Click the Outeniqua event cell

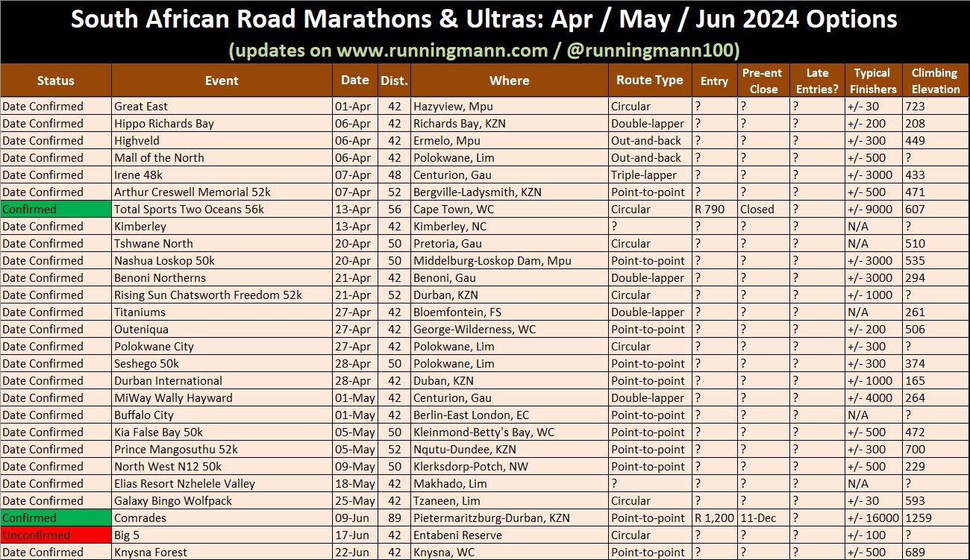click(222, 330)
